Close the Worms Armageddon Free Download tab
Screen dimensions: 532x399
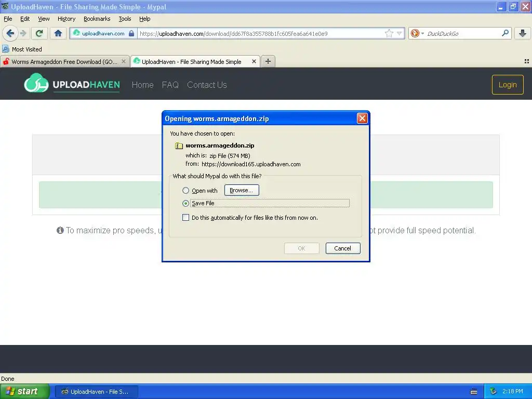click(124, 61)
